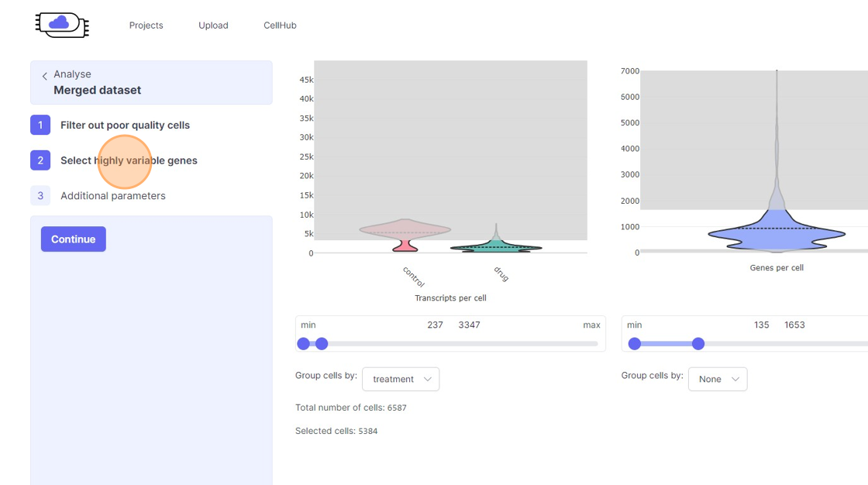Open the Projects menu item
Viewport: 868px width, 485px height.
[x=146, y=26]
